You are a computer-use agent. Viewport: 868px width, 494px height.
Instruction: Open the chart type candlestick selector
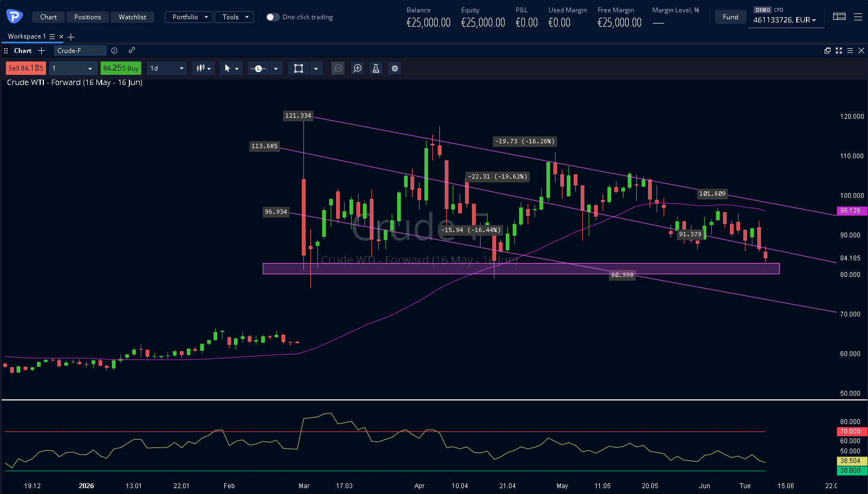(203, 68)
